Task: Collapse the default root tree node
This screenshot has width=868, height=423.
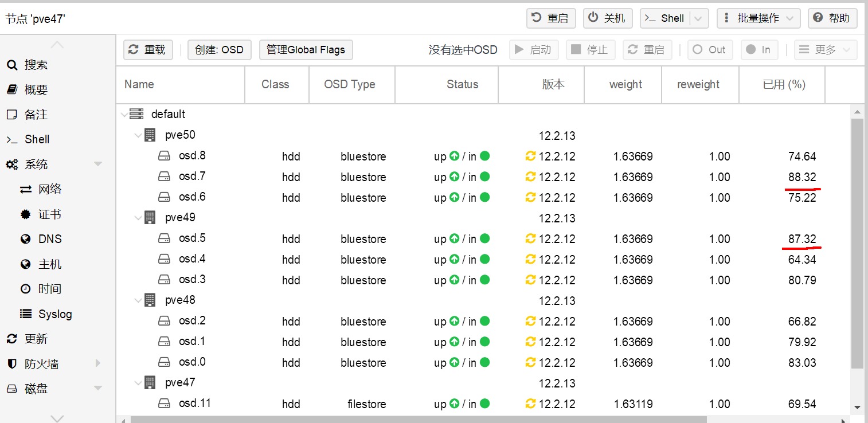Action: (124, 115)
